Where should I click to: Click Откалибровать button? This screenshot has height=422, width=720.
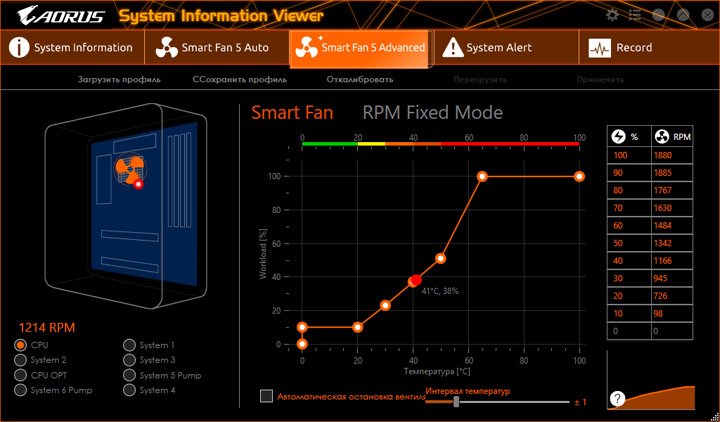tap(360, 79)
